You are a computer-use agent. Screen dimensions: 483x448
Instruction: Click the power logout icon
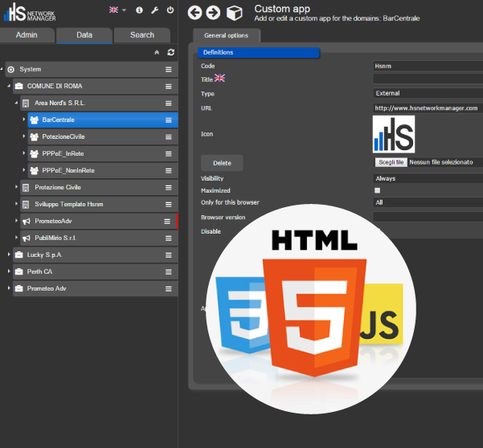pos(170,10)
